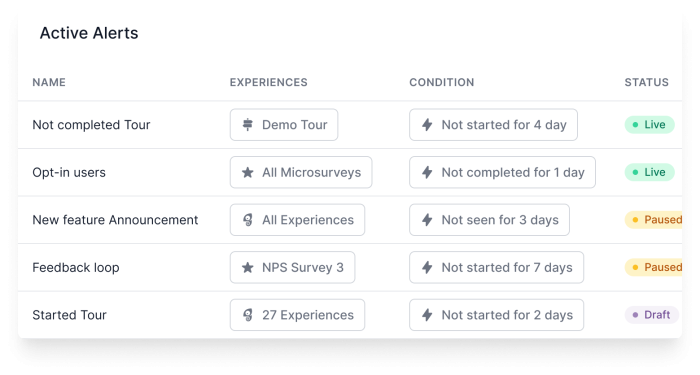Click lightning icon in Not started for 7 days
Screen dimensions: 700x375
[427, 267]
